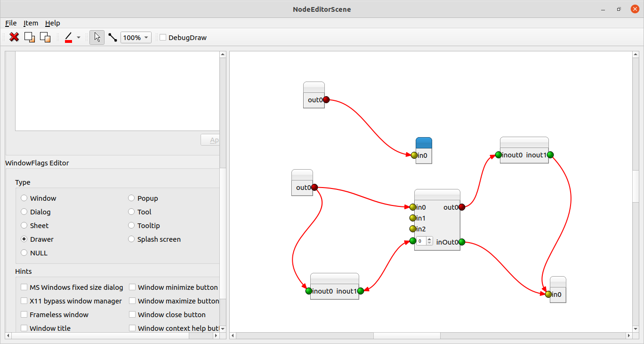Click the green port beside the spinbox
The image size is (644, 344).
(x=413, y=241)
